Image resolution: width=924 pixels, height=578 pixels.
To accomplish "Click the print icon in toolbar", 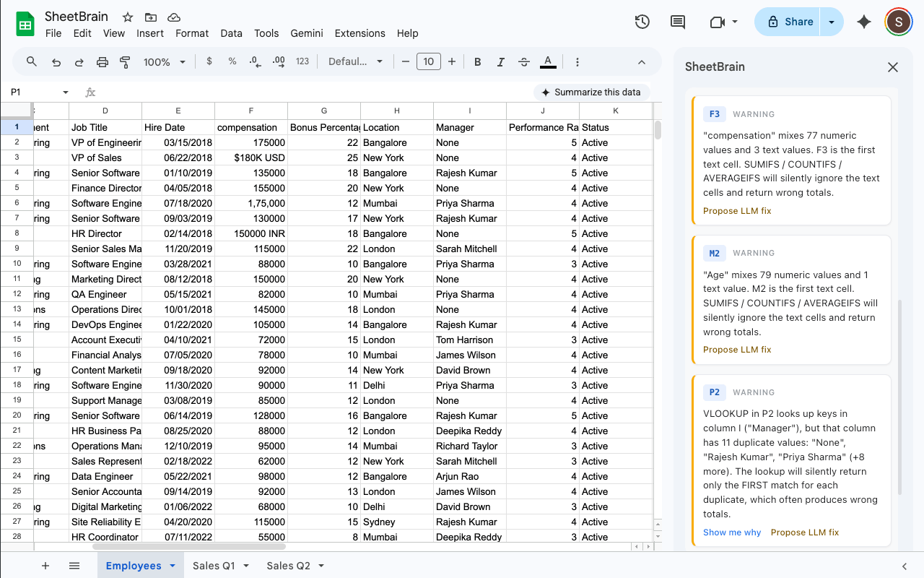I will (x=103, y=62).
